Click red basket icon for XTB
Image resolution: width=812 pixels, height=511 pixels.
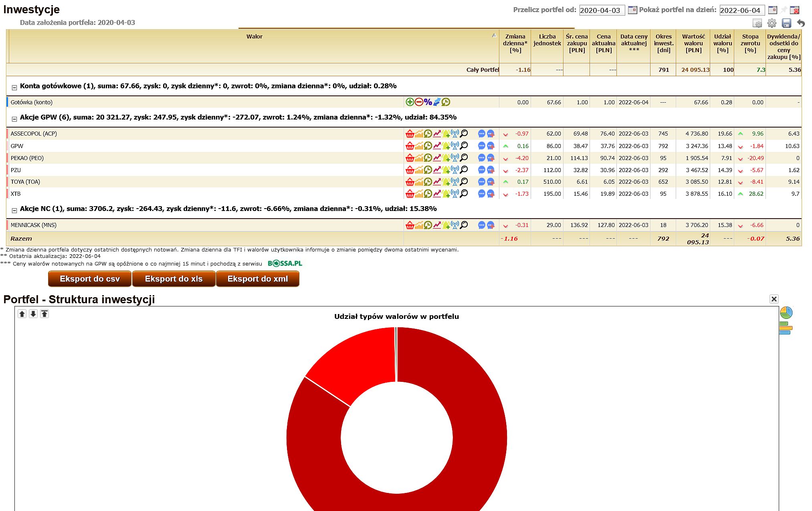(410, 193)
